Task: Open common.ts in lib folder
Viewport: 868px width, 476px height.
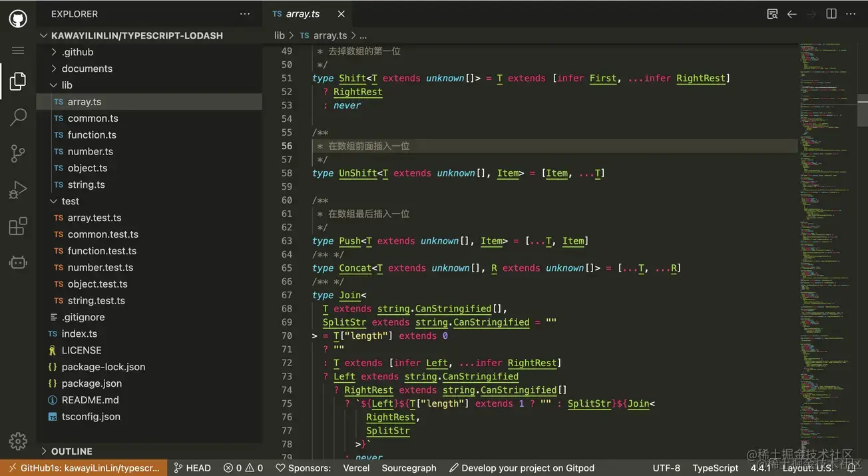Action: [x=149, y=119]
